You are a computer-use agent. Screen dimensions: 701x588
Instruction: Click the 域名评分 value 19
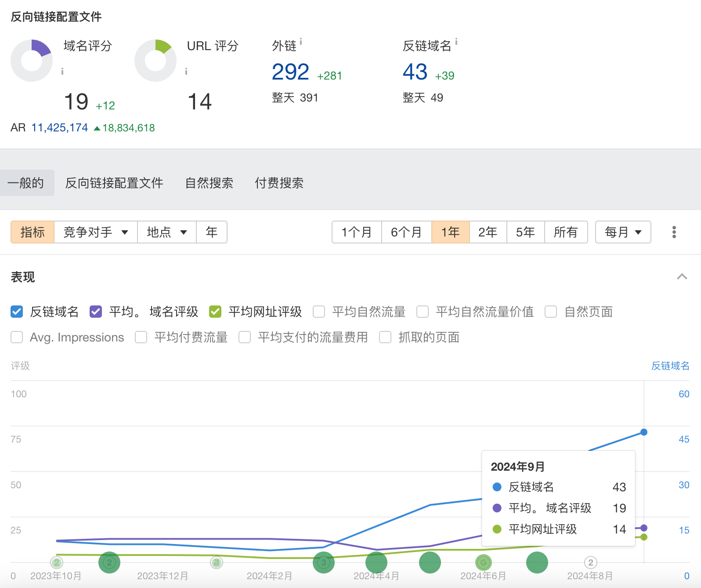tap(76, 102)
